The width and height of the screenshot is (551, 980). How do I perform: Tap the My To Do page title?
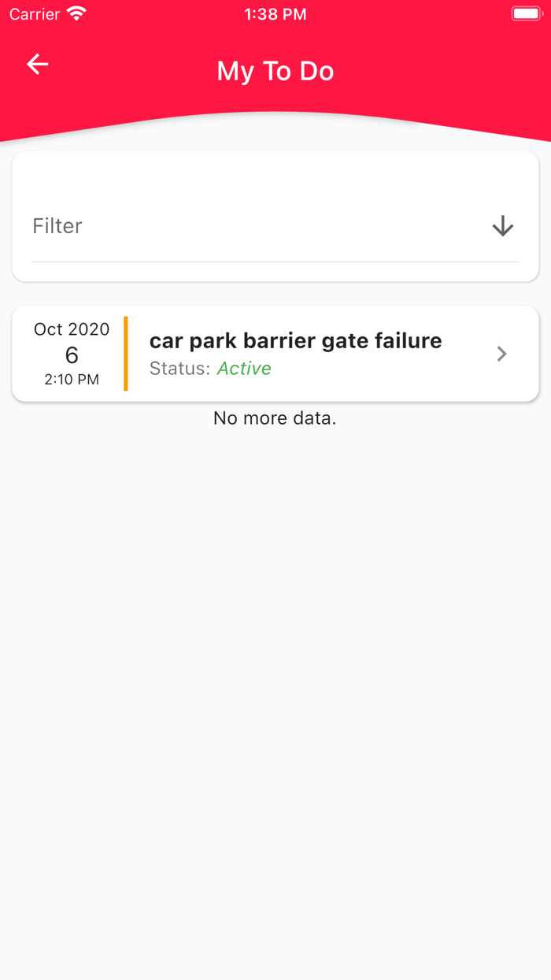(x=275, y=71)
